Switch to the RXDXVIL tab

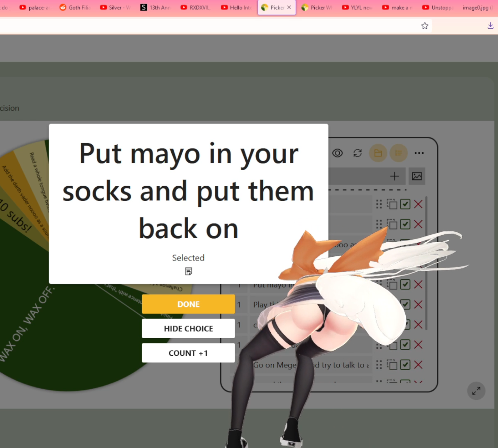196,7
